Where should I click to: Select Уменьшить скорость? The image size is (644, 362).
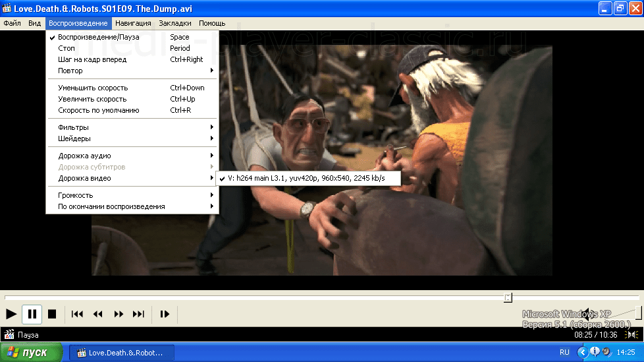(132, 88)
